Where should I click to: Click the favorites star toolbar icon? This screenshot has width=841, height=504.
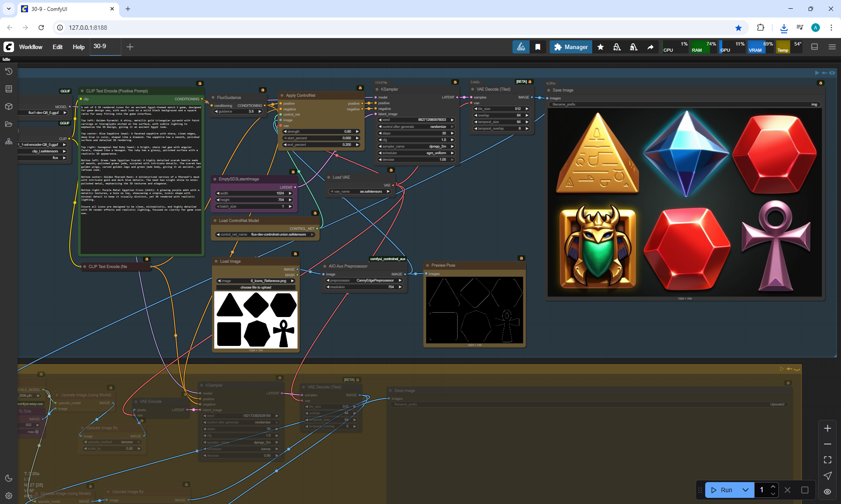(x=601, y=47)
